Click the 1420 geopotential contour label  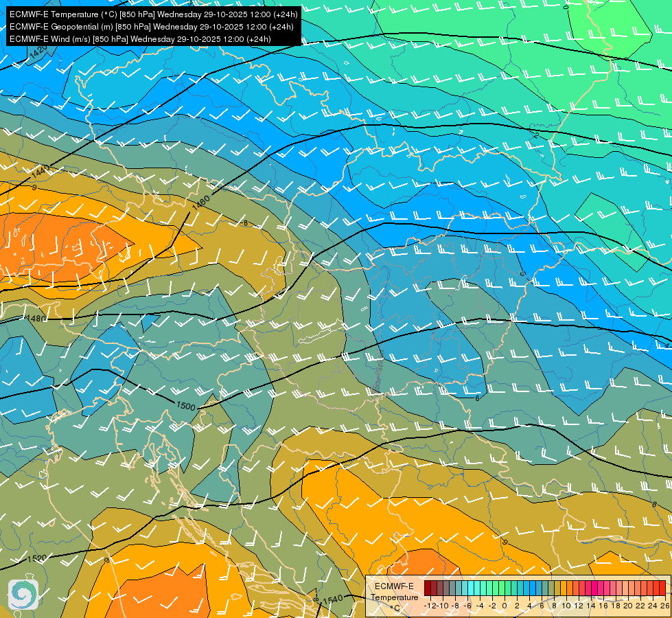[38, 52]
